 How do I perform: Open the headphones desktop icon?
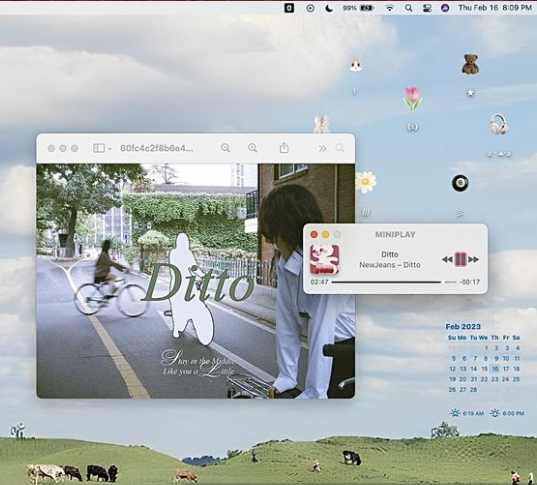point(498,124)
